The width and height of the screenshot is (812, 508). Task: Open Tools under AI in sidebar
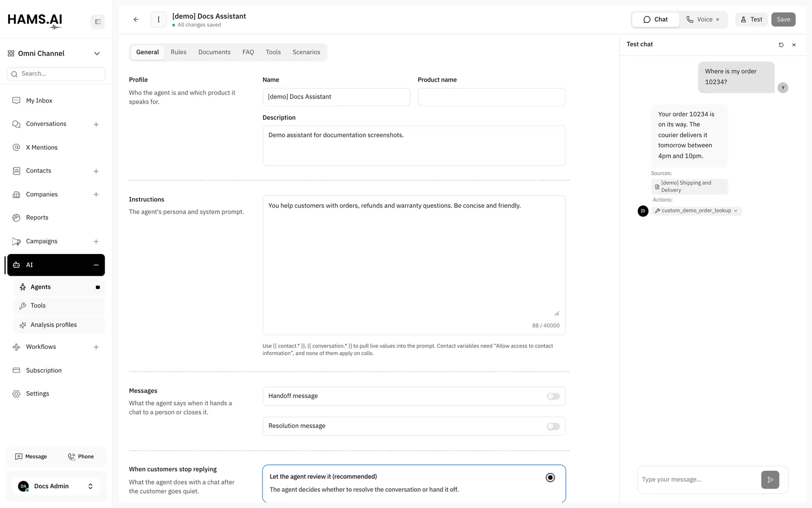click(59, 306)
